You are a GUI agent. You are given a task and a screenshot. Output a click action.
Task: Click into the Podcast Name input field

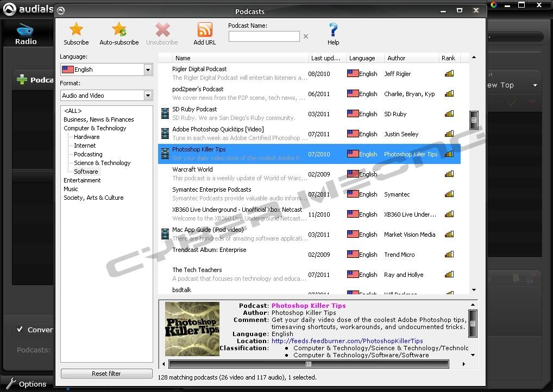point(264,36)
